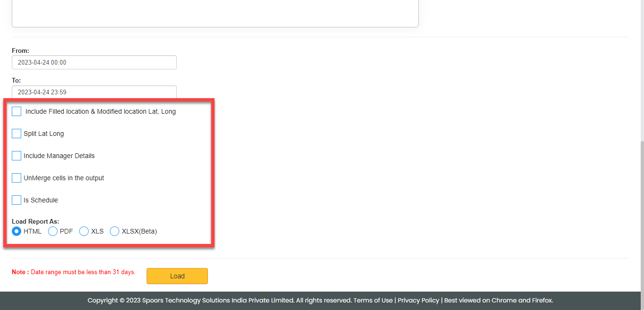The height and width of the screenshot is (310, 644).
Task: Tick the Include Manager Details checkbox
Action: click(17, 156)
